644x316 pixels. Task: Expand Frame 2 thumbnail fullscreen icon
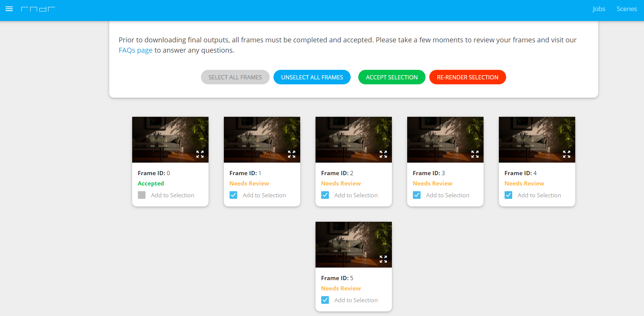coord(383,154)
